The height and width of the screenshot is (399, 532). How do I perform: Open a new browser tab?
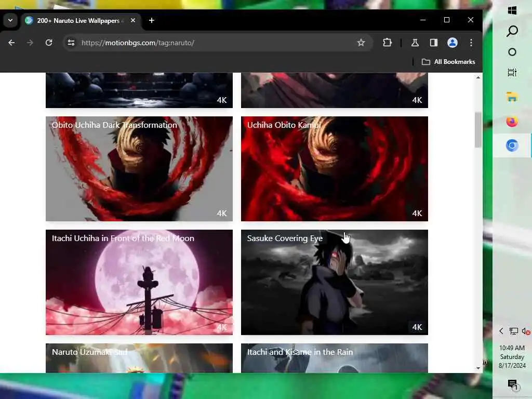pos(152,20)
